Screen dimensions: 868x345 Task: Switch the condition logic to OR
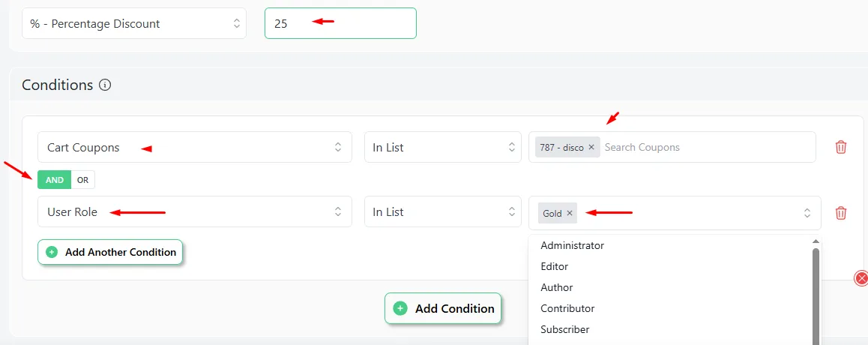[83, 180]
